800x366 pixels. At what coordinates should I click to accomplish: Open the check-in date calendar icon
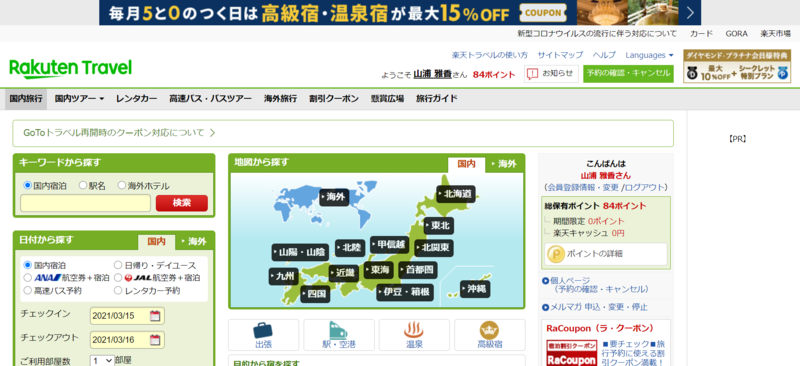tap(155, 315)
